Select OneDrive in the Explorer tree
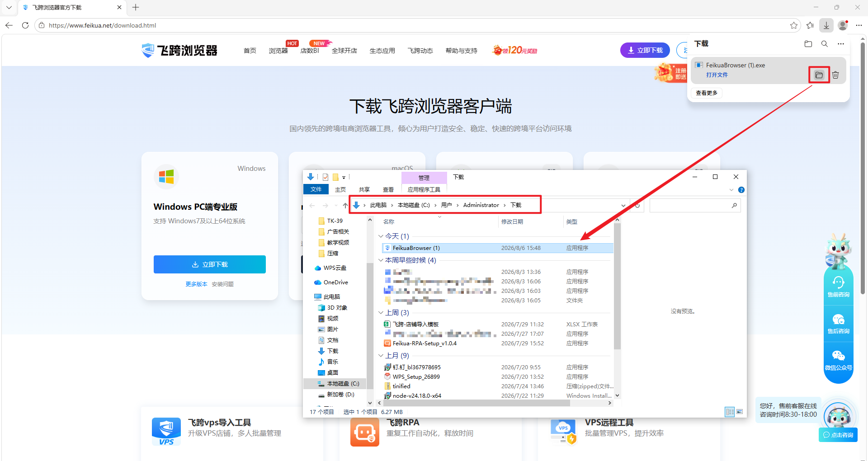Viewport: 868px width, 461px height. point(331,282)
